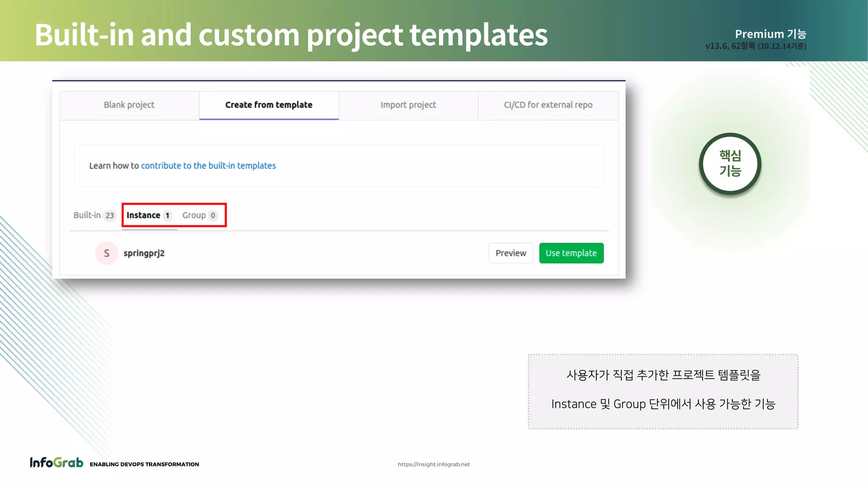Viewport: 868px width, 488px height.
Task: Click the Korean line '사용자가 직접 추가한 프로젝트 템플릿을'
Action: pyautogui.click(x=663, y=375)
